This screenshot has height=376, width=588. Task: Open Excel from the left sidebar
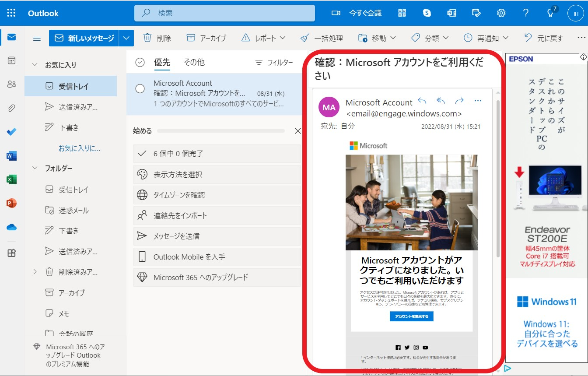click(11, 179)
